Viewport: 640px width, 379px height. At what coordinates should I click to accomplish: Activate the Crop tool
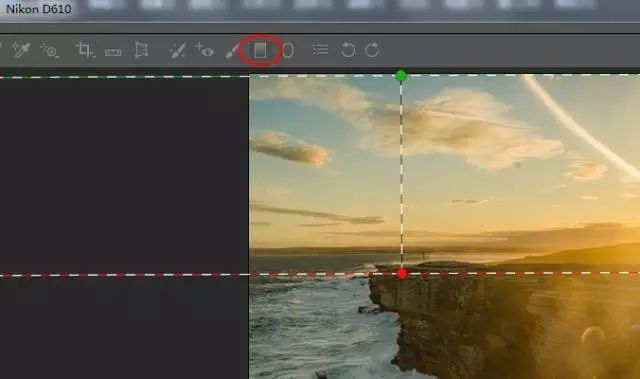pyautogui.click(x=85, y=50)
